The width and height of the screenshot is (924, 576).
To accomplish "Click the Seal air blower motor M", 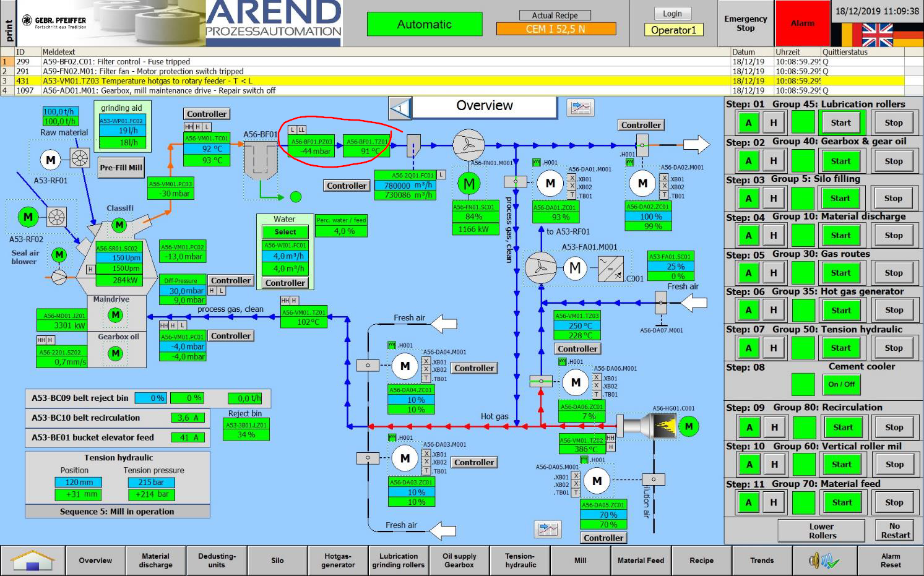I will click(x=59, y=254).
